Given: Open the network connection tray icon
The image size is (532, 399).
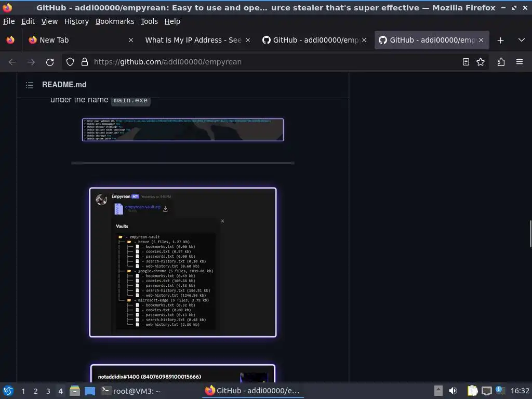Looking at the screenshot, I should pyautogui.click(x=486, y=391).
